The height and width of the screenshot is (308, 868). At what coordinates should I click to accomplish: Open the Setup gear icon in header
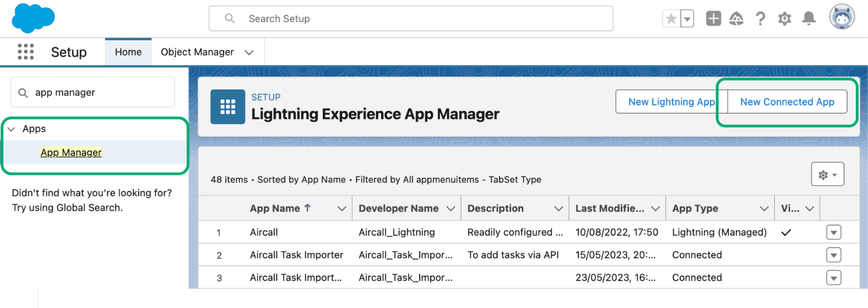[x=784, y=19]
